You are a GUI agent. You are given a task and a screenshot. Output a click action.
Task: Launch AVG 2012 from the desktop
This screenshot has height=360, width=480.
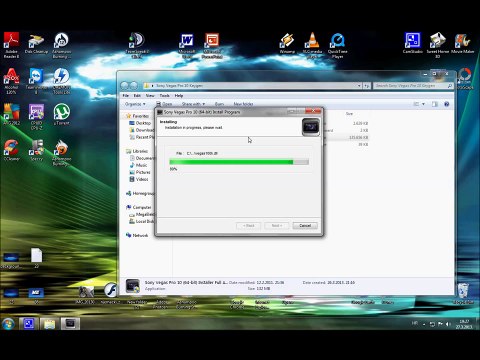[x=11, y=114]
